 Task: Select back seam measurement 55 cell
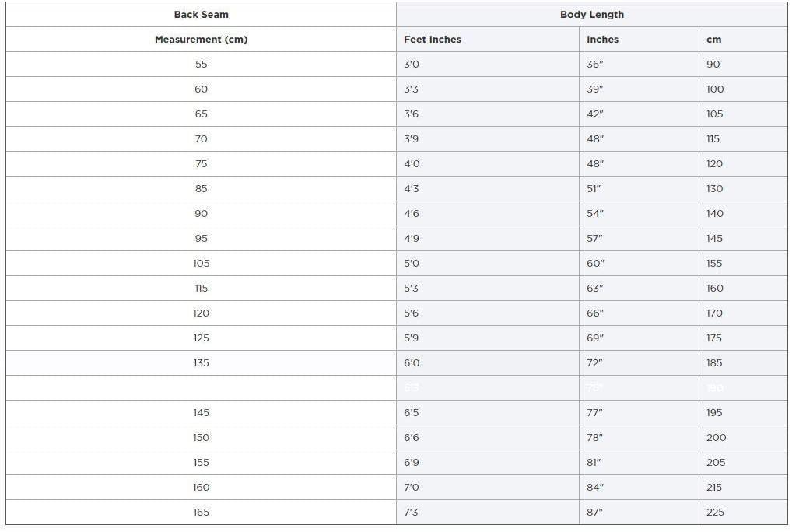(201, 65)
